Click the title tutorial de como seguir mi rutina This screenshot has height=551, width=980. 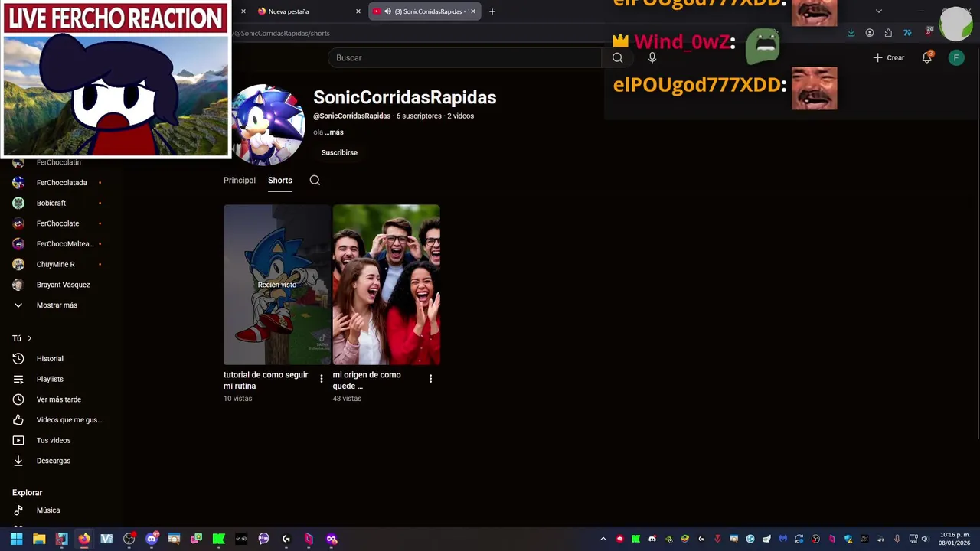click(266, 380)
